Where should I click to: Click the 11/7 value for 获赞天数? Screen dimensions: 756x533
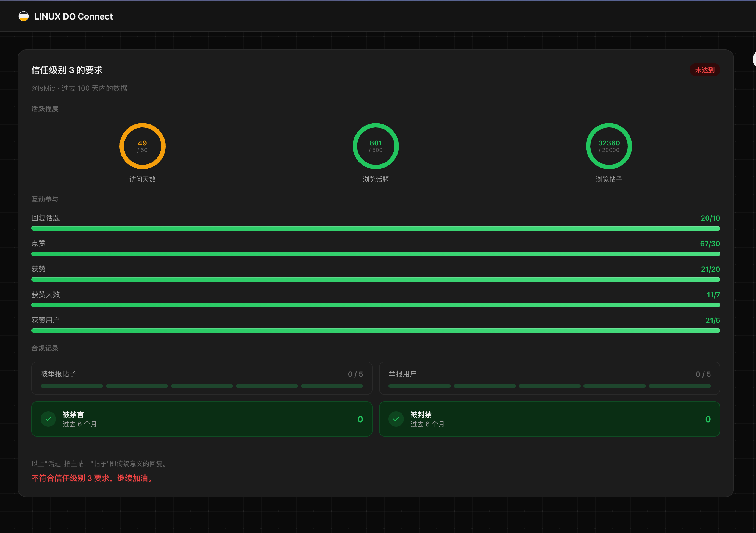click(713, 295)
